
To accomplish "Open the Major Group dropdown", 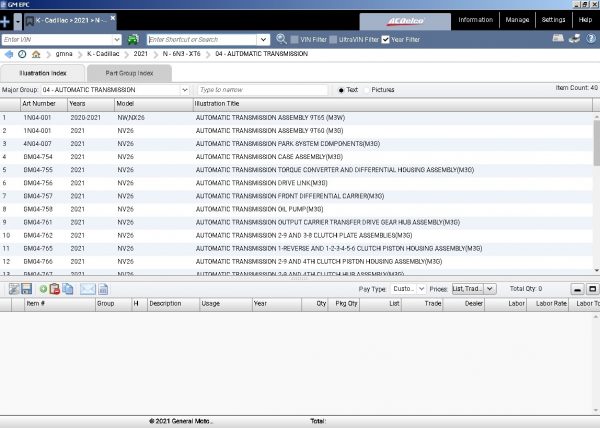I will pyautogui.click(x=184, y=90).
